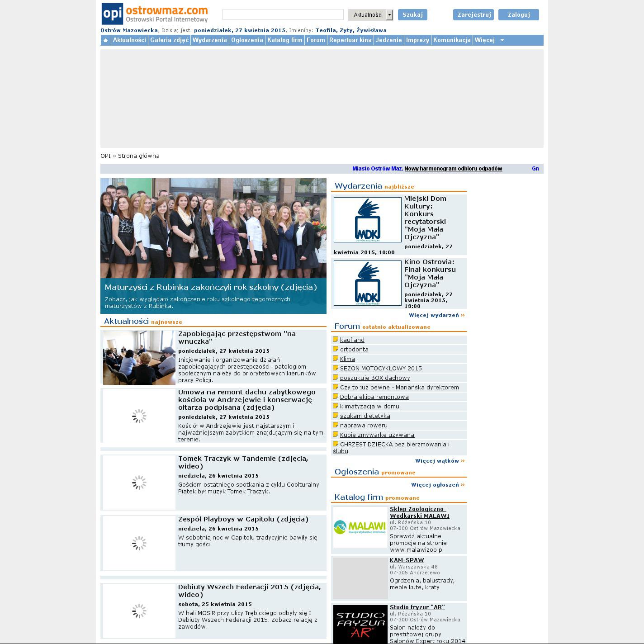Click the Zaloguj button
Image resolution: width=644 pixels, height=644 pixels.
click(518, 15)
